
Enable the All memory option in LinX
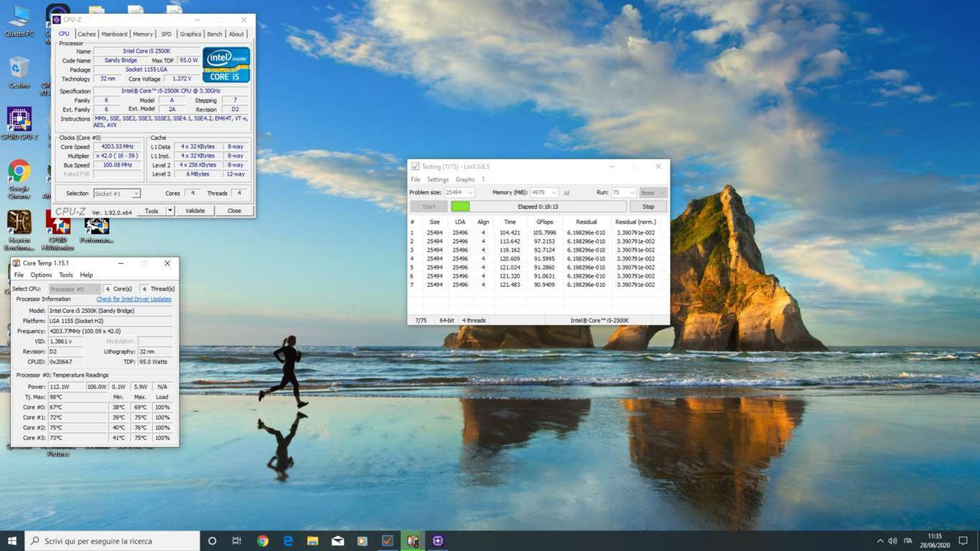[x=567, y=193]
